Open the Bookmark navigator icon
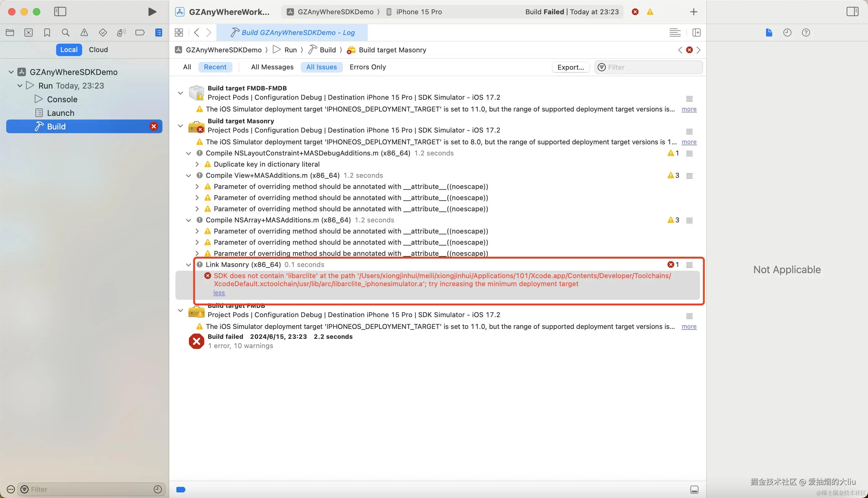Viewport: 868px width, 498px height. click(x=47, y=33)
